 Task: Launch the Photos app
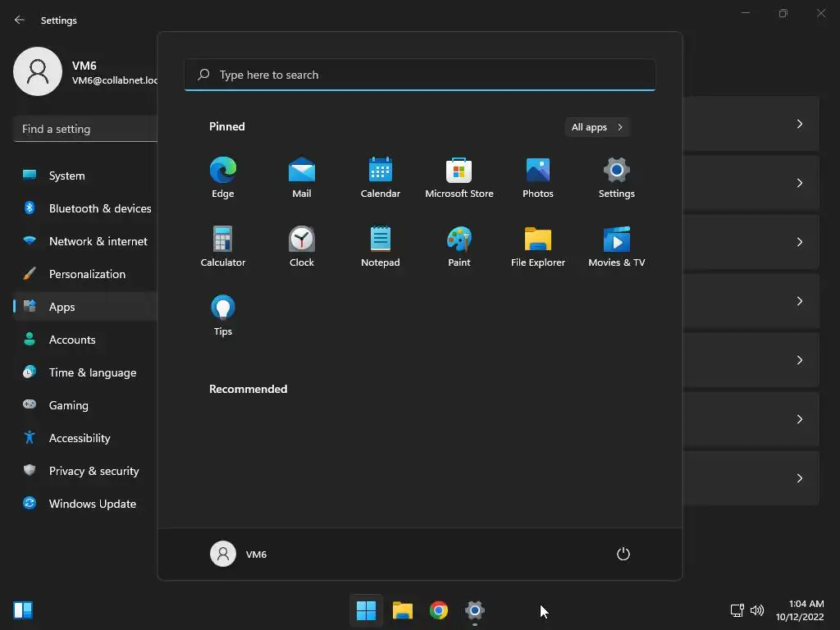coord(538,177)
